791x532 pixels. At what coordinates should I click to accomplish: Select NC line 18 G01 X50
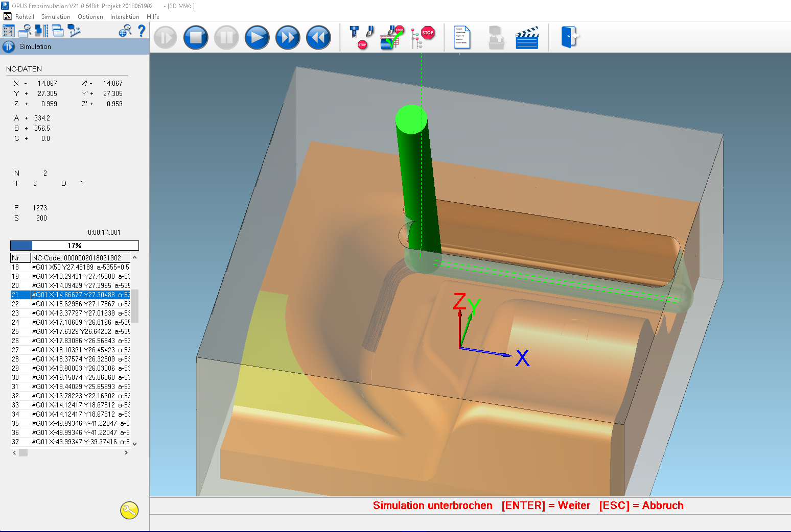point(71,267)
